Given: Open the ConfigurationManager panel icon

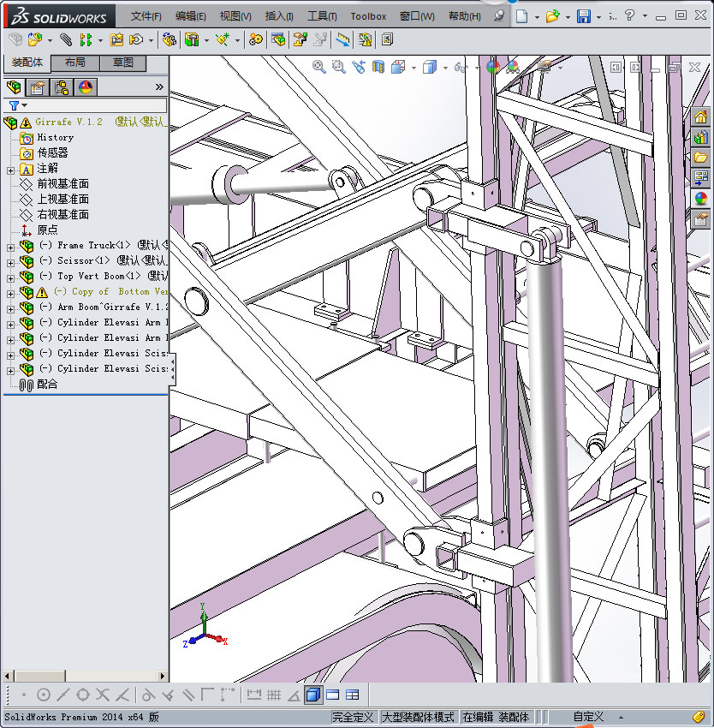Looking at the screenshot, I should click(62, 87).
